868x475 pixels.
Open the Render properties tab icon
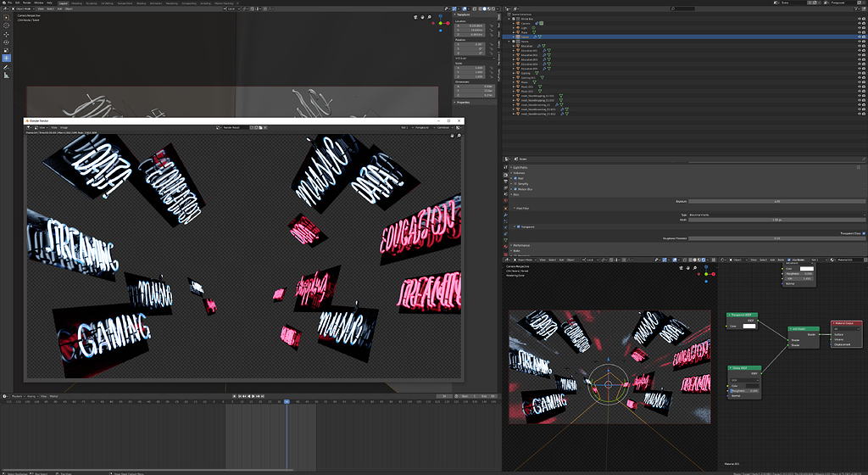505,175
